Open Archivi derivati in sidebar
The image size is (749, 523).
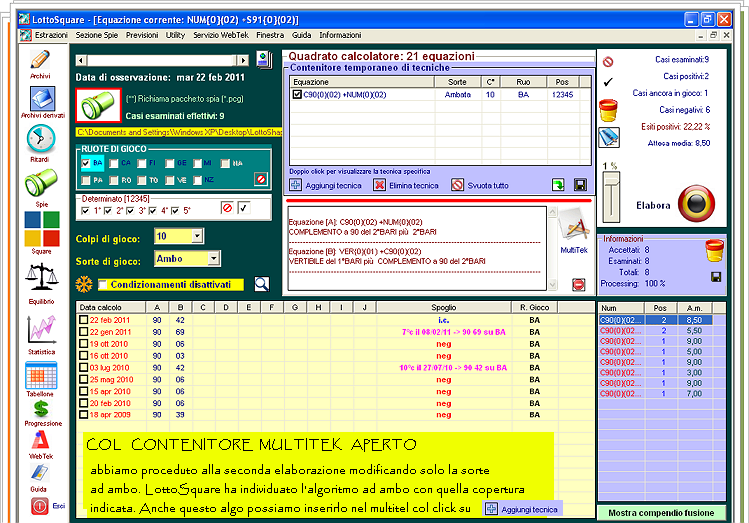coord(42,98)
